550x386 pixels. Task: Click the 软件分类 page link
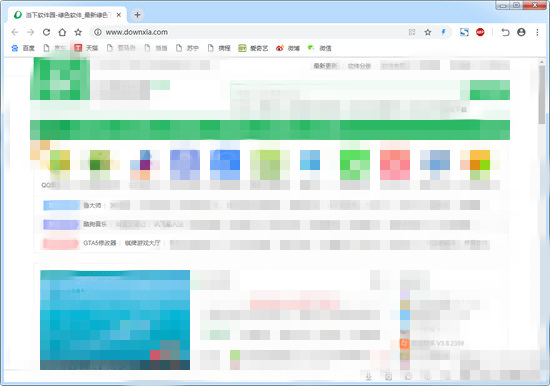(359, 66)
